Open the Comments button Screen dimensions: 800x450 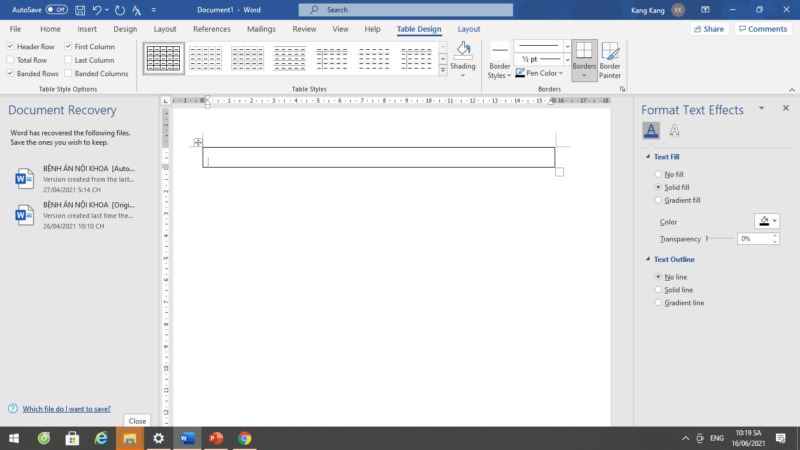tap(763, 29)
